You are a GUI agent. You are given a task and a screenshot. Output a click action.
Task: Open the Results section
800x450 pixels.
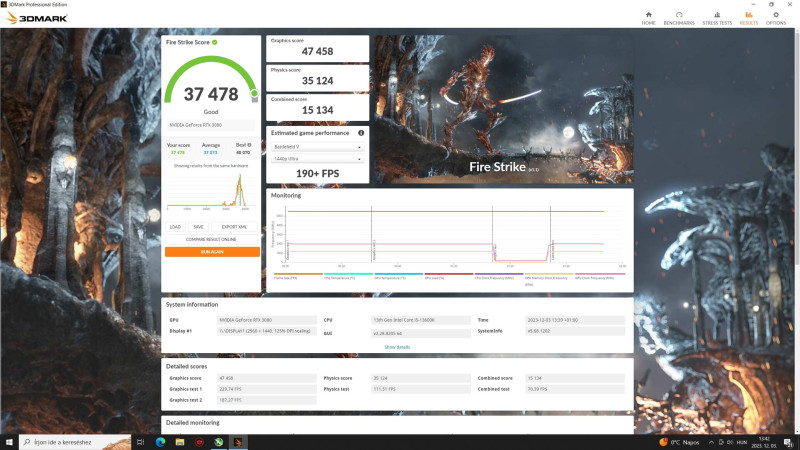coord(748,18)
